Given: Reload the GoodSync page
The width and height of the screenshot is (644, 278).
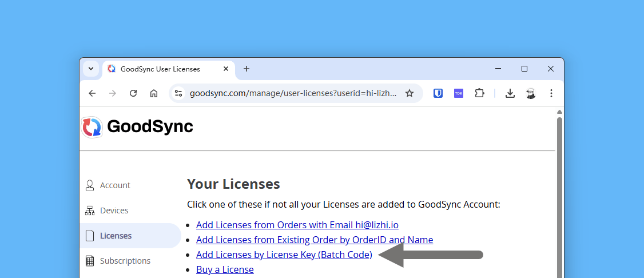Looking at the screenshot, I should pos(133,93).
